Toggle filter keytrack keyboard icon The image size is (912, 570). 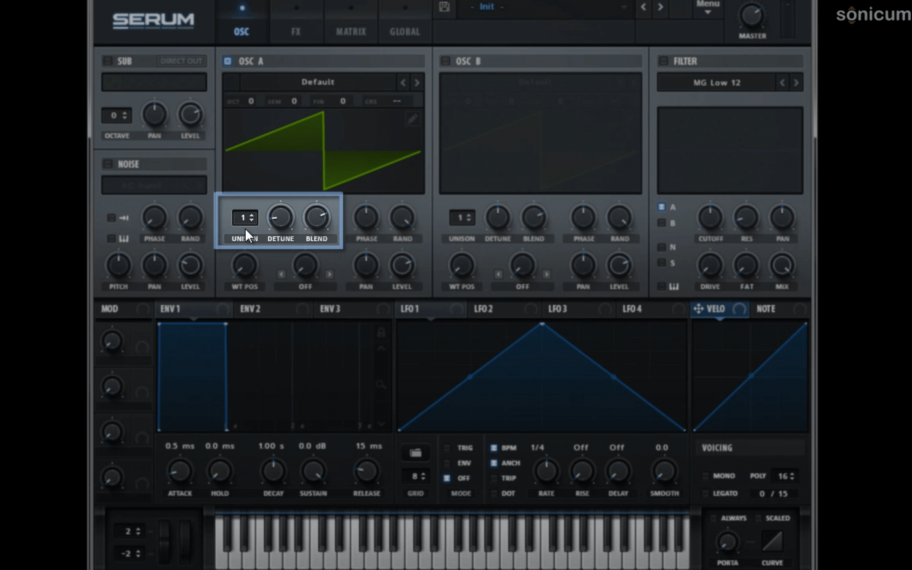pos(674,286)
